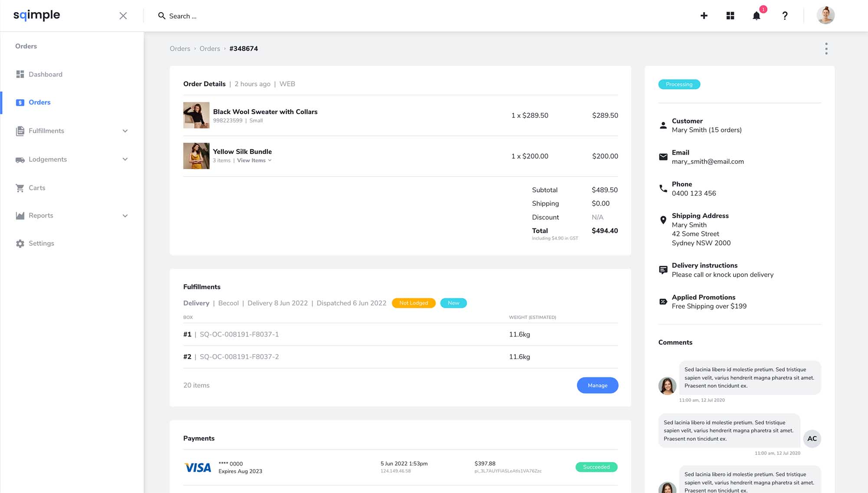Screen dimensions: 868x493
Task: Click the Dashboard sidebar icon
Action: [20, 74]
